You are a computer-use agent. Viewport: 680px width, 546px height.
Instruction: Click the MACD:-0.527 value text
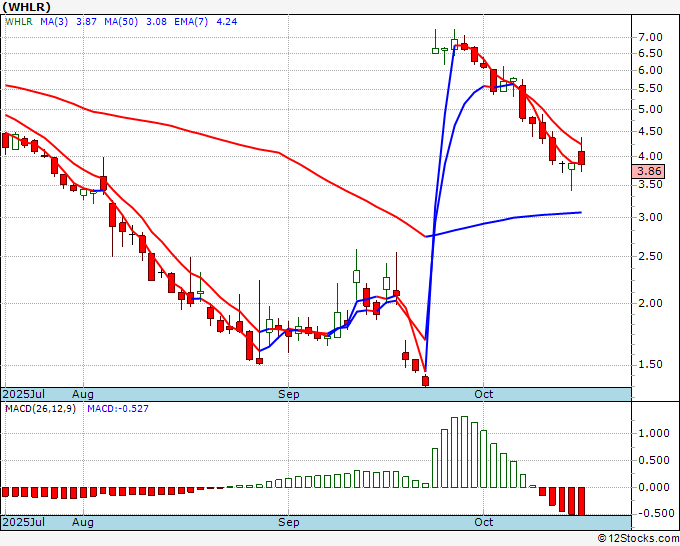point(118,409)
